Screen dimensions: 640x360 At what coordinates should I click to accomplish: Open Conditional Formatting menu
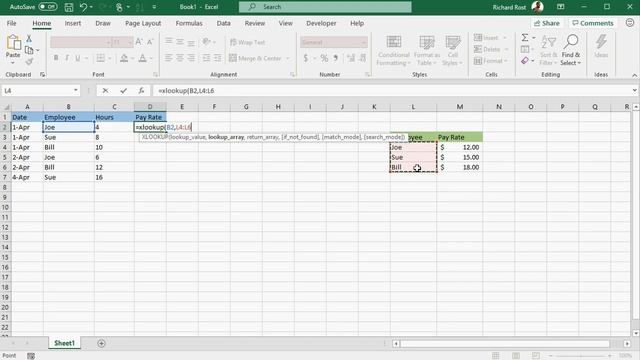click(x=393, y=50)
